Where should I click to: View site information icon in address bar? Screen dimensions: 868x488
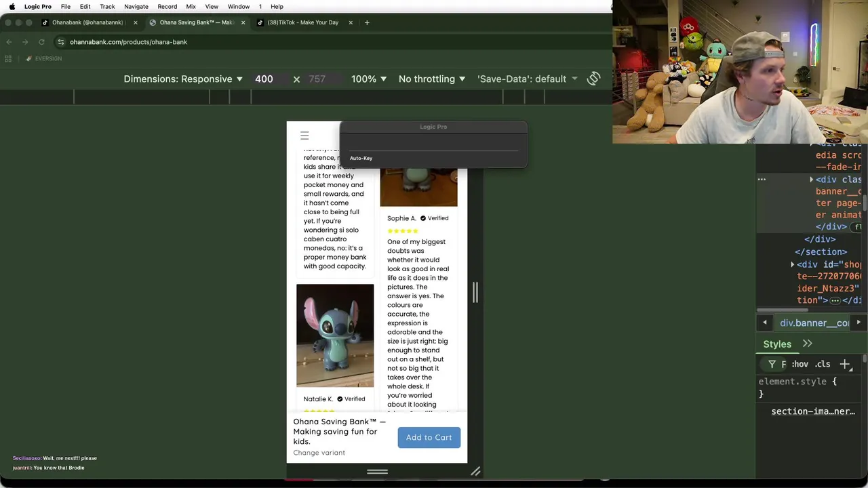tap(60, 42)
